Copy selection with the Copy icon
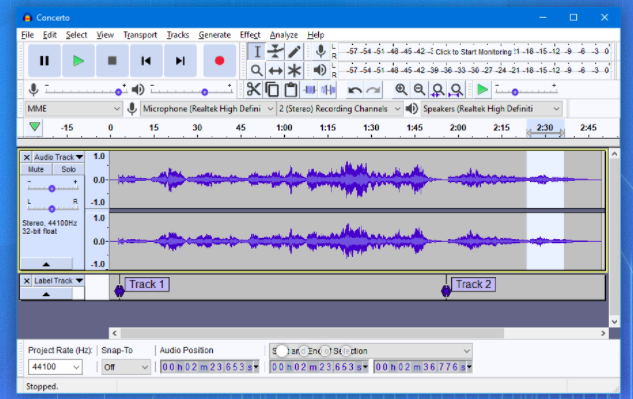Image resolution: width=633 pixels, height=399 pixels. (x=272, y=90)
